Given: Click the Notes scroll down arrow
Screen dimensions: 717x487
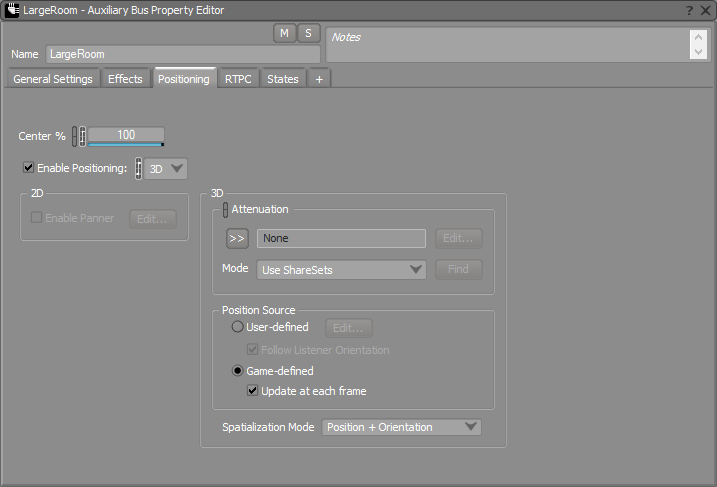Looking at the screenshot, I should 698,52.
